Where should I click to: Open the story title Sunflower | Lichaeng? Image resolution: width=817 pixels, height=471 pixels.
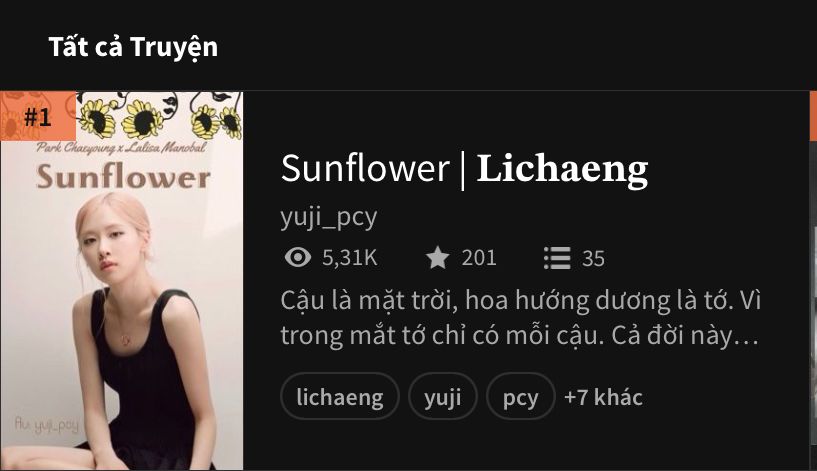coord(464,169)
